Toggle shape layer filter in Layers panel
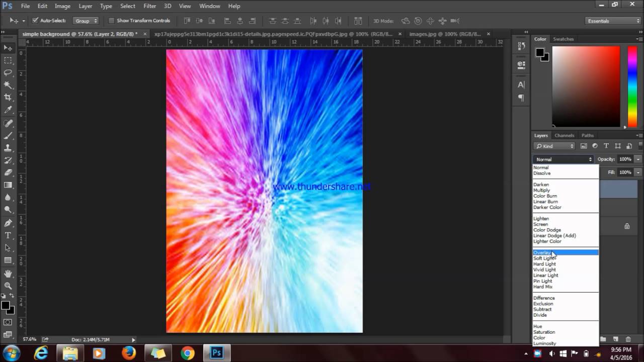The image size is (644, 362). (x=618, y=146)
